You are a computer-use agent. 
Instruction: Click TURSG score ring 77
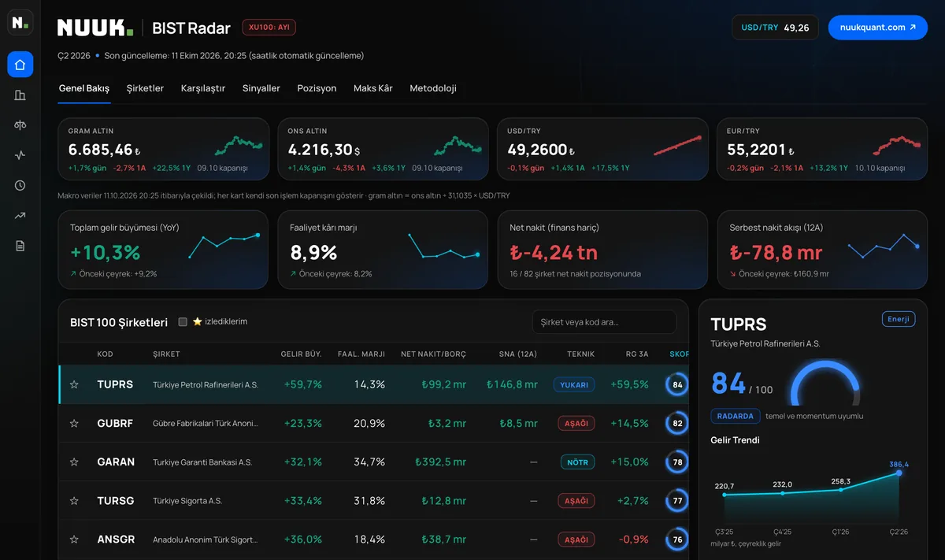tap(677, 500)
